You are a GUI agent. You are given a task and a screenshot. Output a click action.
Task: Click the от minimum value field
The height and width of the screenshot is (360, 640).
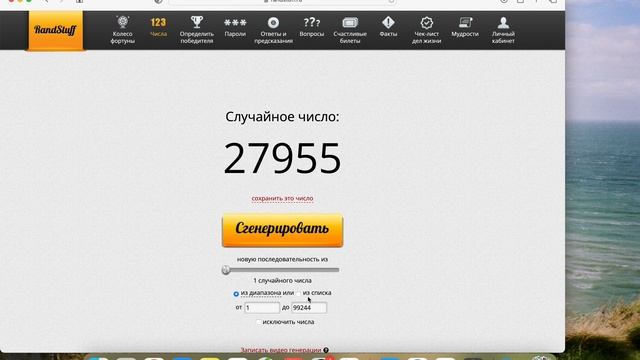262,308
